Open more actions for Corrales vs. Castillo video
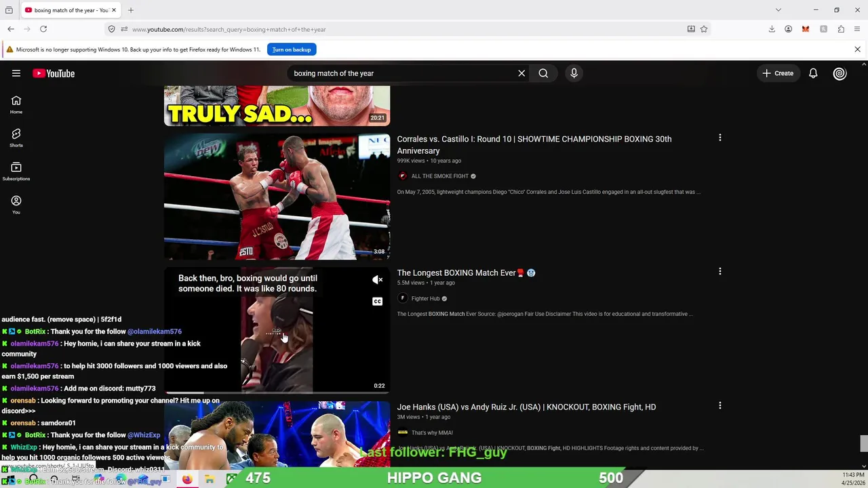Image resolution: width=868 pixels, height=488 pixels. pos(720,138)
